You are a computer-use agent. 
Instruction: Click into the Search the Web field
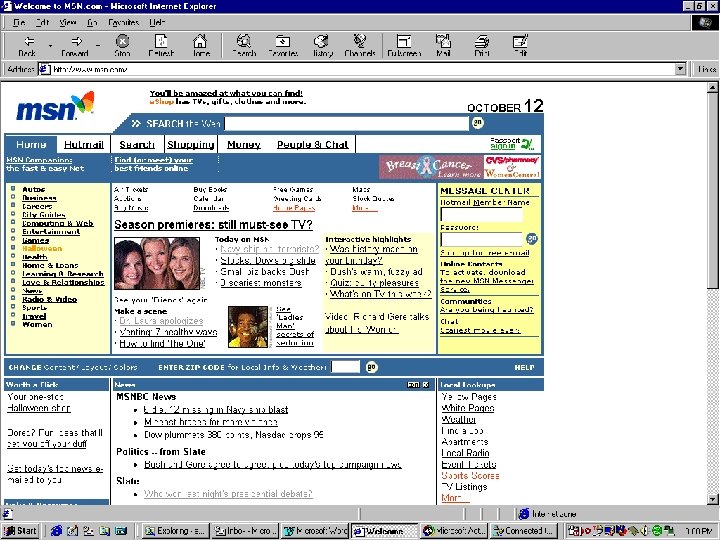tap(347, 123)
